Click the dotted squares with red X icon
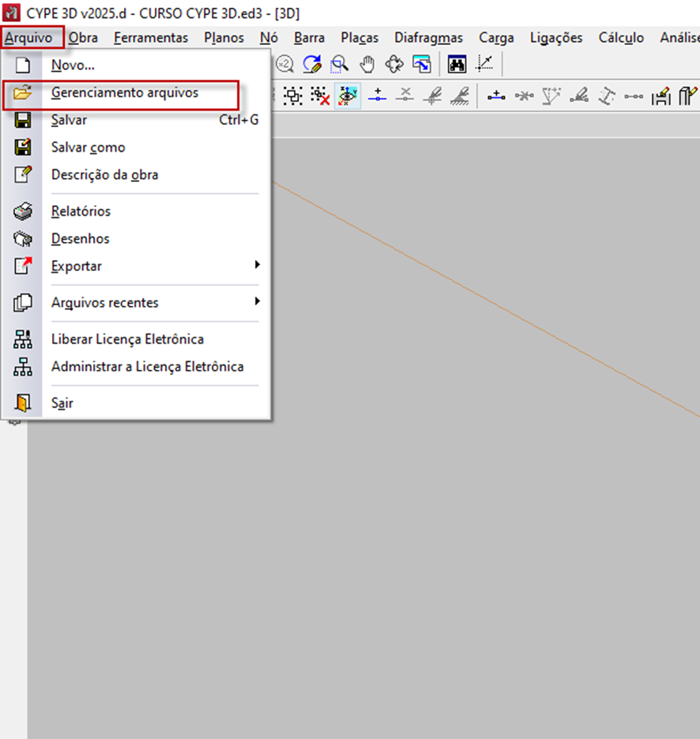This screenshot has height=739, width=700. coord(320,96)
